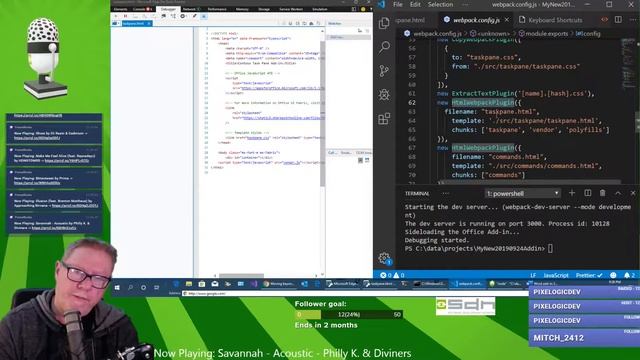Click the module.exports breadcrumb
This screenshot has width=640, height=360.
coord(543,33)
